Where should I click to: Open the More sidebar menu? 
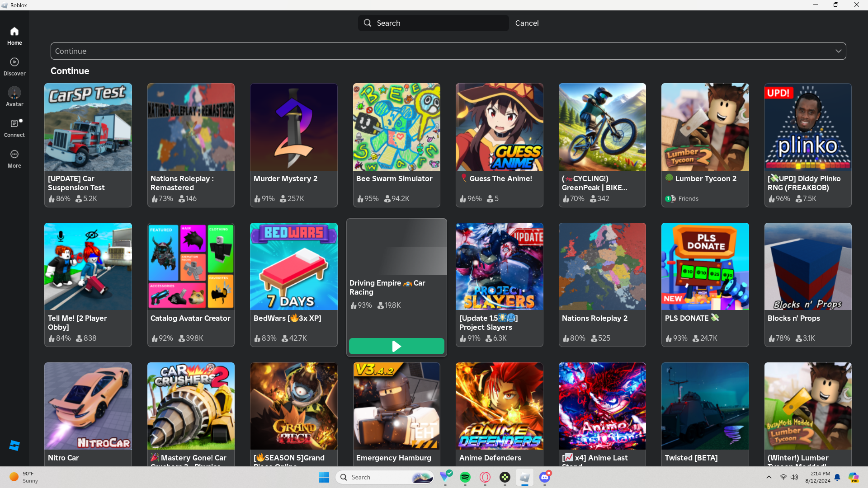14,158
